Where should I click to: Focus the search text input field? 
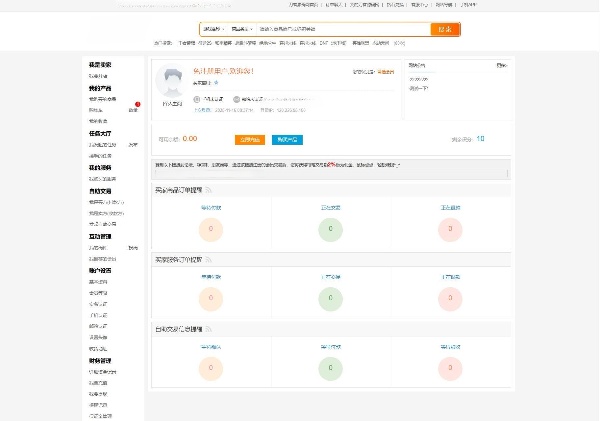click(x=344, y=29)
